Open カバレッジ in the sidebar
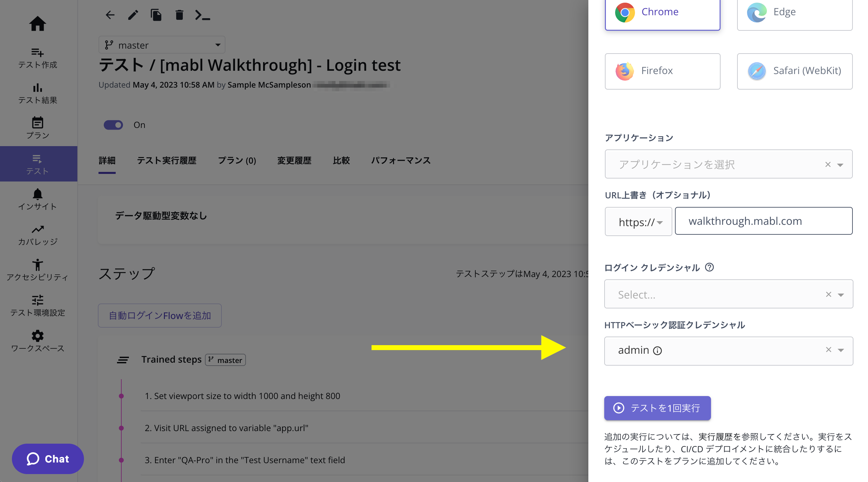 click(x=37, y=235)
